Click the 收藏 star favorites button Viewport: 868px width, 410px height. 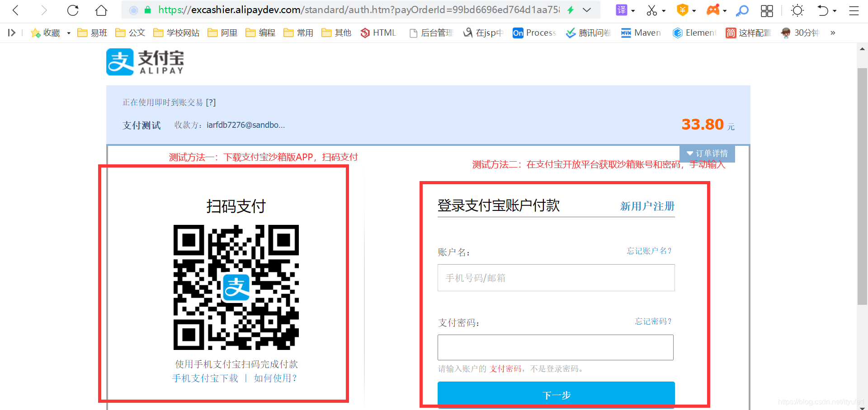coord(45,33)
